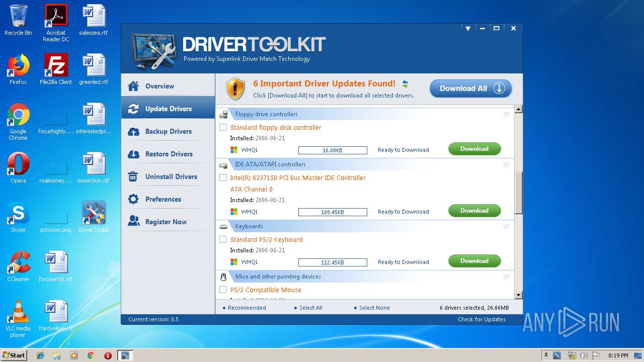Select the Recycle Bin desktop icon
Screen dimensions: 644x362
[x=18, y=20]
